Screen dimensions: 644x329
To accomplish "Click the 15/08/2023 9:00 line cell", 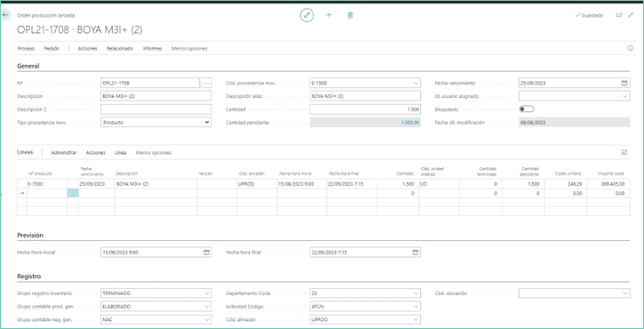I will pos(302,184).
